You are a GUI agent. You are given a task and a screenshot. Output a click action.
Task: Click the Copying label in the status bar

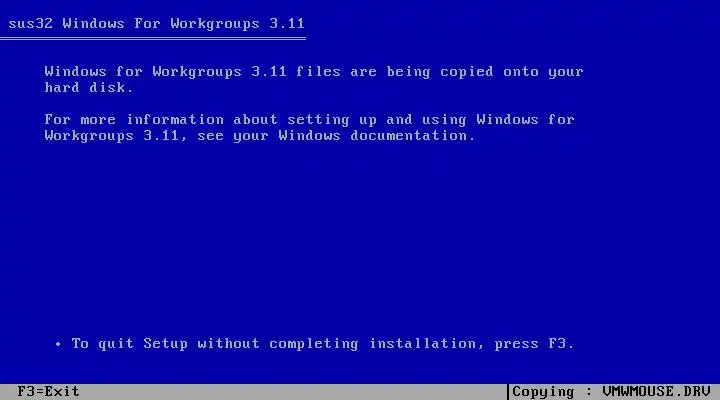pyautogui.click(x=543, y=392)
